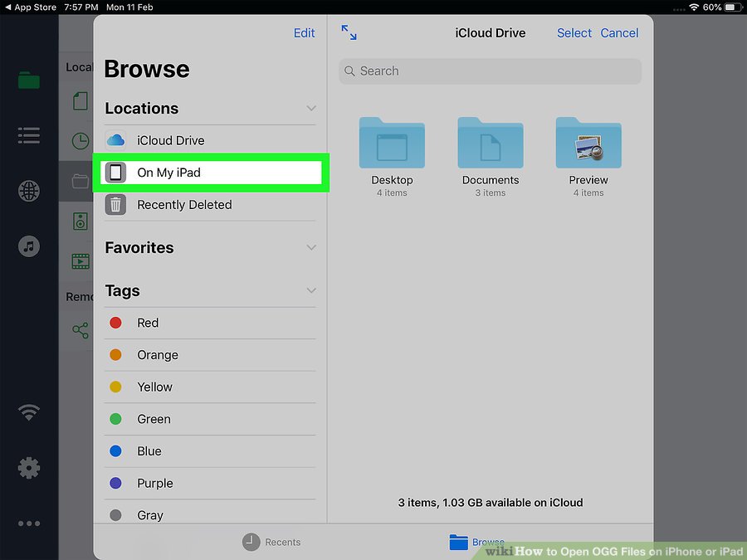Choose the Gray tag
The width and height of the screenshot is (747, 560).
pos(210,514)
